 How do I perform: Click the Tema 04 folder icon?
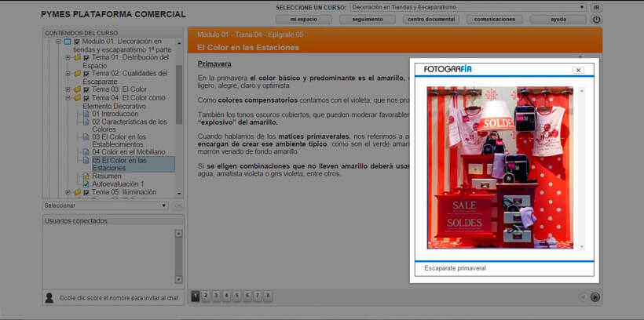coord(77,98)
